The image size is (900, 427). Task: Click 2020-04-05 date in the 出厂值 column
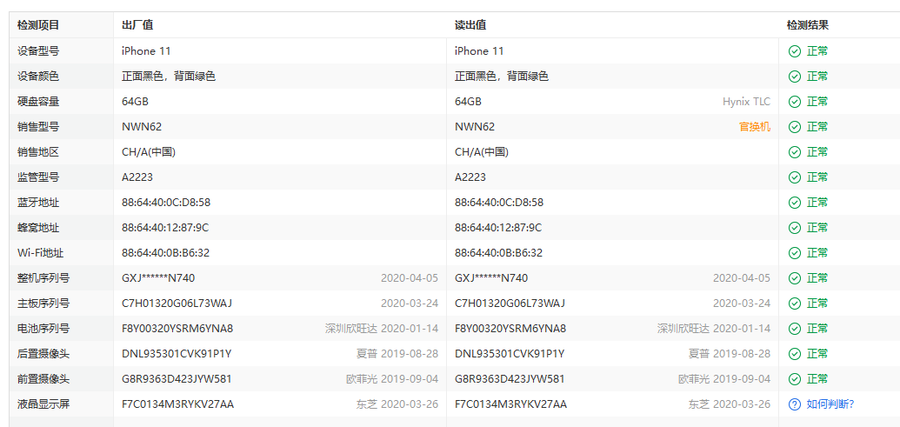(409, 278)
